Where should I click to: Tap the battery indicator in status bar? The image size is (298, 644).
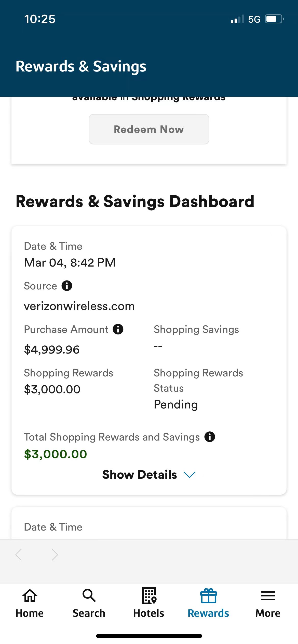(274, 19)
